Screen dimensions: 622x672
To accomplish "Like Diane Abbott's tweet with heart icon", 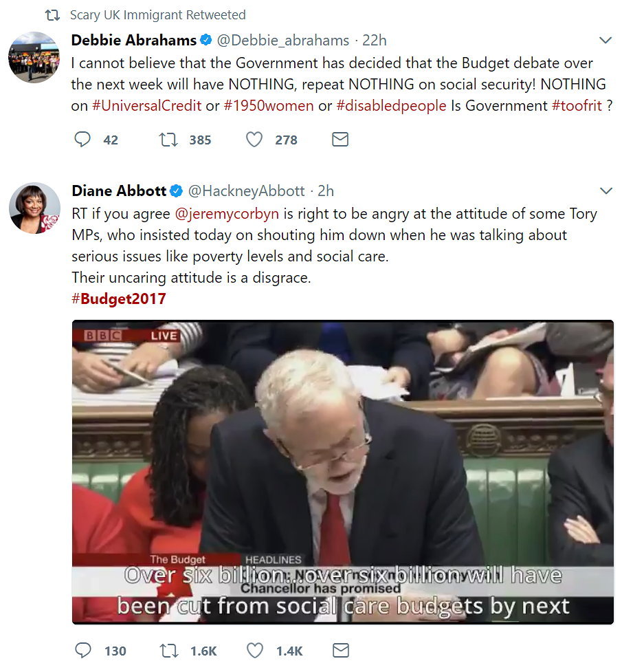I will [255, 650].
